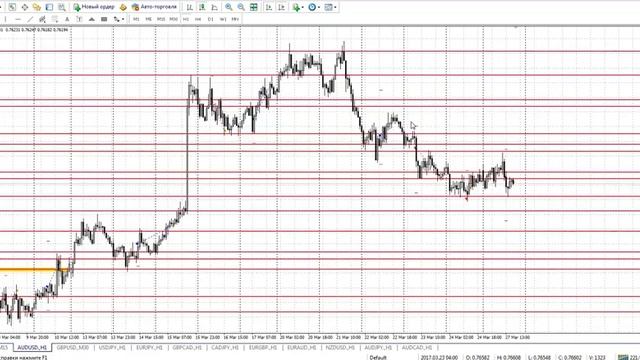Open the indicators list green plus icon

coord(296,7)
